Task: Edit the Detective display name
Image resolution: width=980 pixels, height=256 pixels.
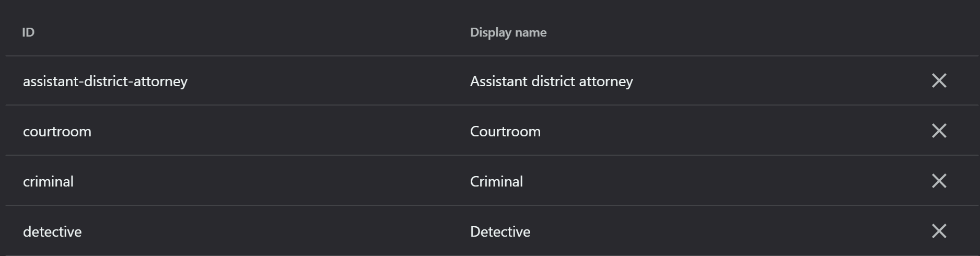Action: coord(500,231)
